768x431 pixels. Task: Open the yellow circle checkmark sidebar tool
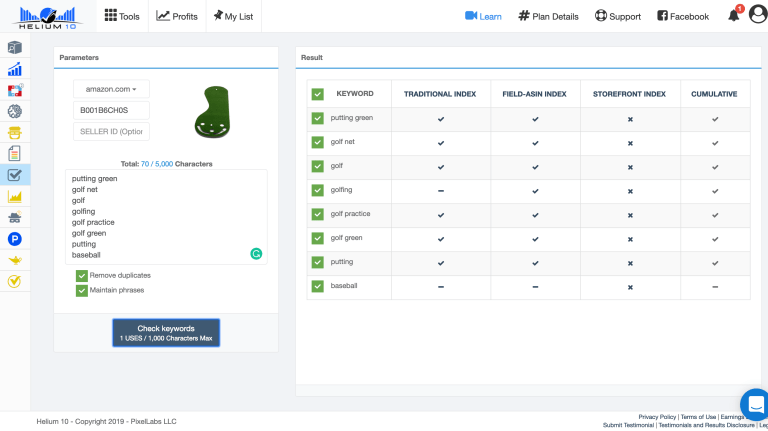coord(15,281)
